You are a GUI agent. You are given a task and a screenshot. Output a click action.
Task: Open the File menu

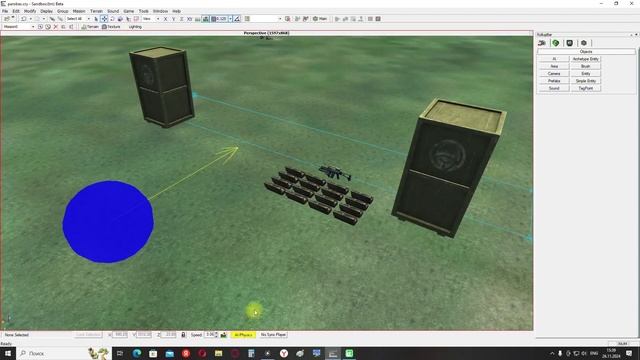coord(5,11)
